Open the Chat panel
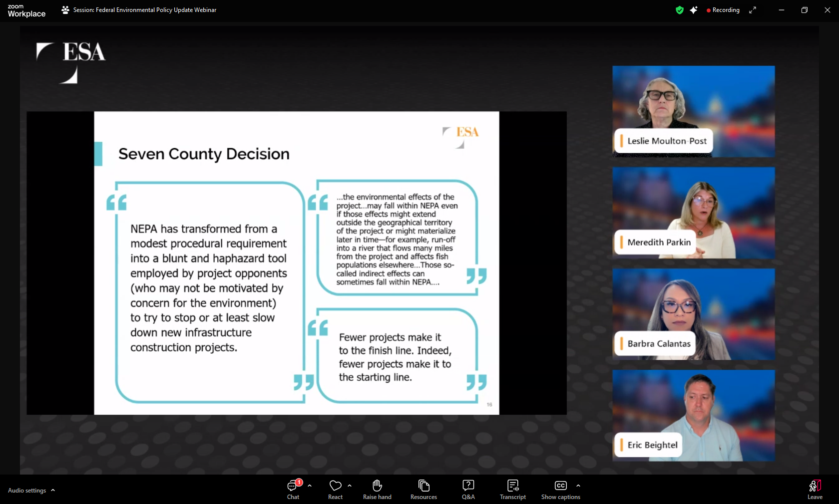The image size is (839, 504). point(293,489)
